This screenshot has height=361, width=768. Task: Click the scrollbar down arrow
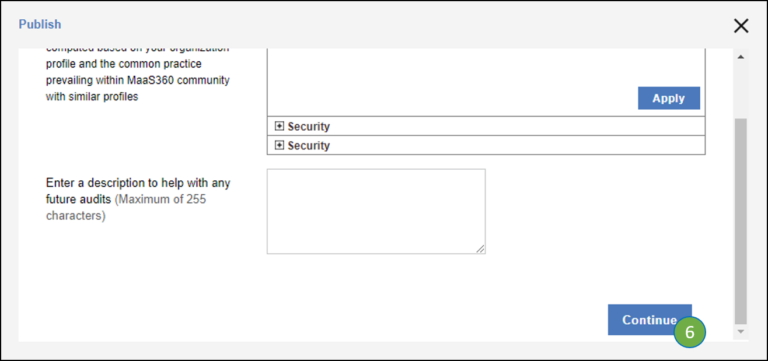pyautogui.click(x=741, y=332)
